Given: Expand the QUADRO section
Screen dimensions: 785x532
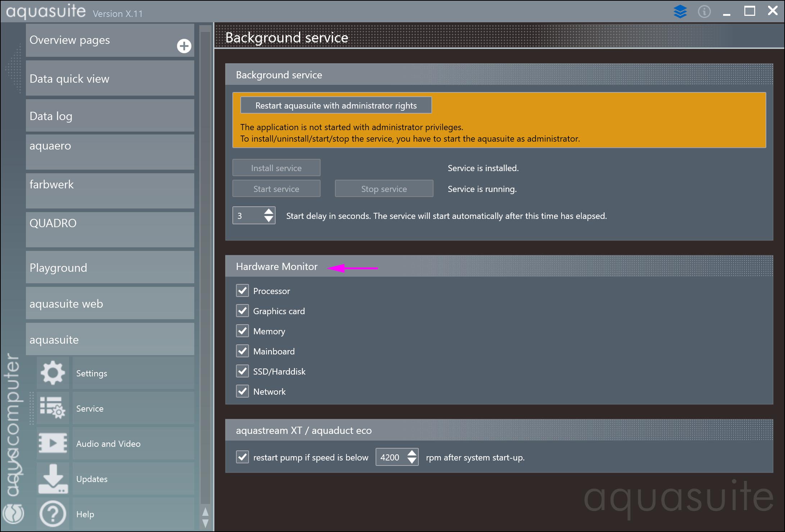Looking at the screenshot, I should tap(110, 230).
